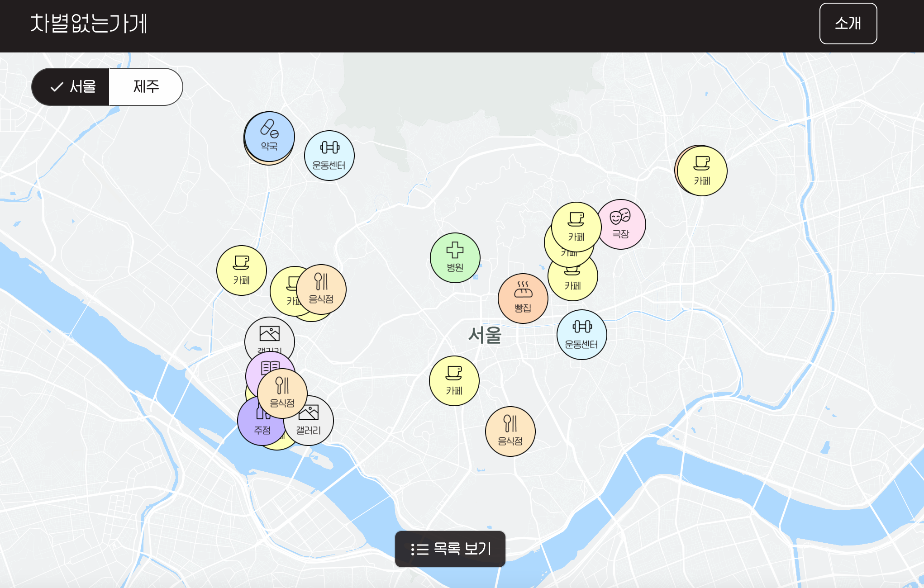Viewport: 924px width, 588px height.
Task: Open the 소개 about page
Action: coord(848,24)
